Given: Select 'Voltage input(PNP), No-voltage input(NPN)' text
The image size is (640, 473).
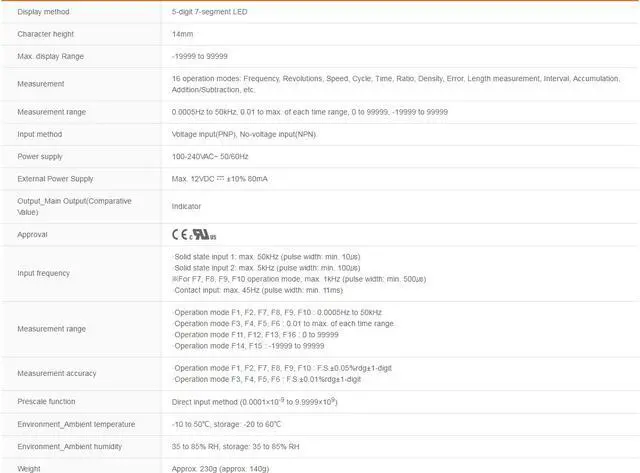Looking at the screenshot, I should click(244, 134).
